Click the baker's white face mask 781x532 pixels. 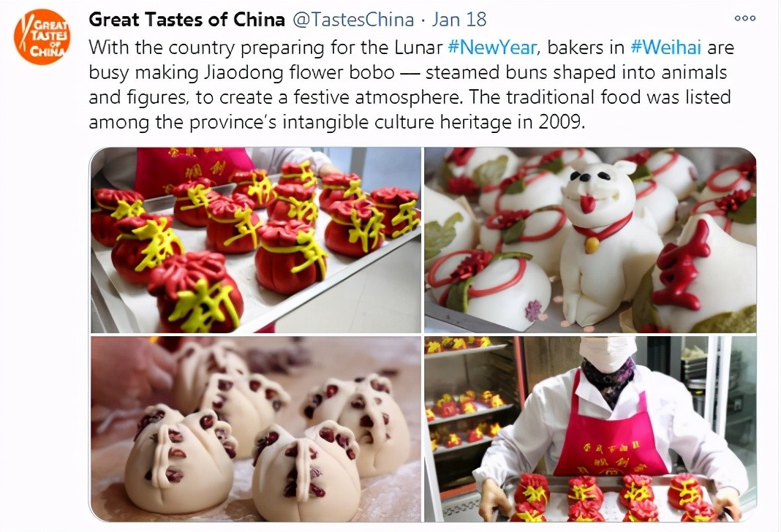tap(607, 354)
